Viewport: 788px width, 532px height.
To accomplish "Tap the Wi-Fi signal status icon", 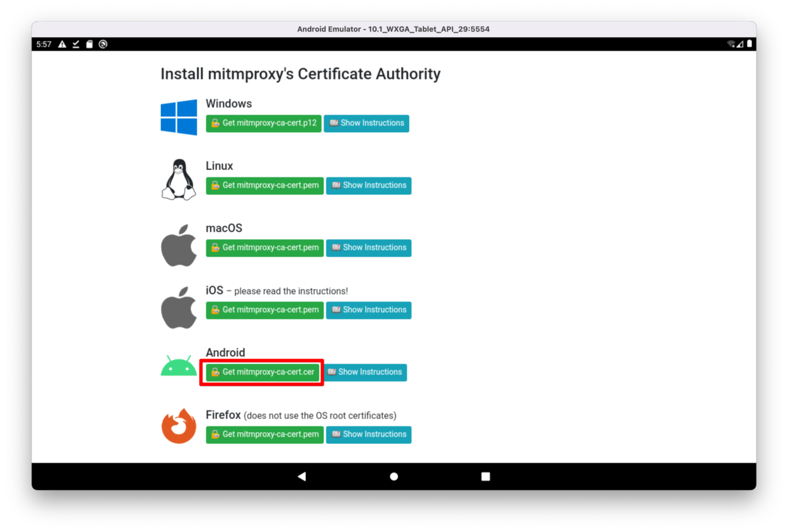I will click(x=731, y=44).
